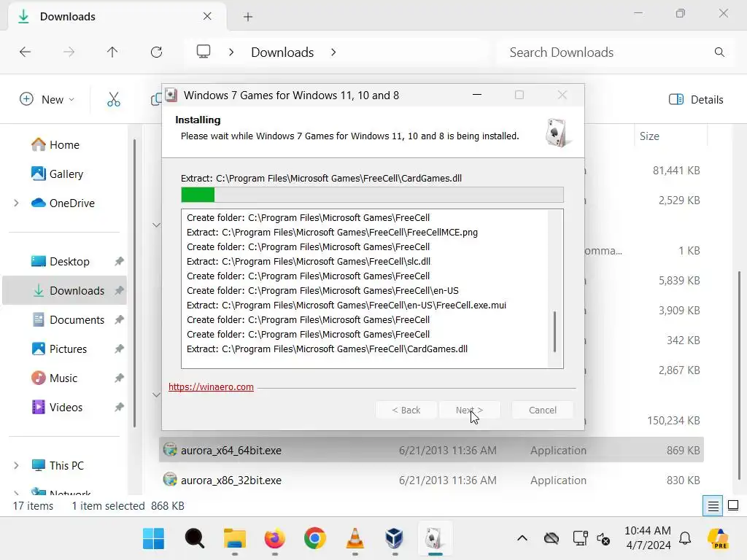Switch to large thumbnails view layout
Screen dimensions: 747x560
tap(733, 506)
